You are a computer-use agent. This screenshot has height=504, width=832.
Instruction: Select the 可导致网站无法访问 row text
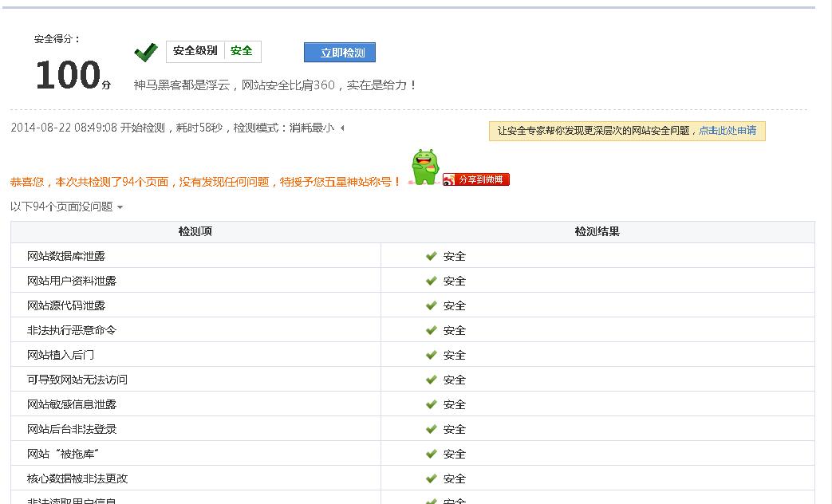(77, 380)
